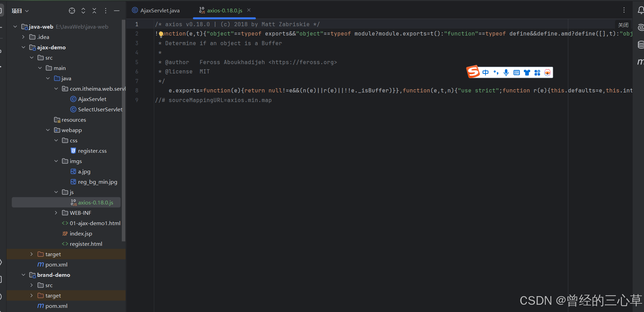Open the IME skin shirt icon
644x312 pixels.
(527, 72)
